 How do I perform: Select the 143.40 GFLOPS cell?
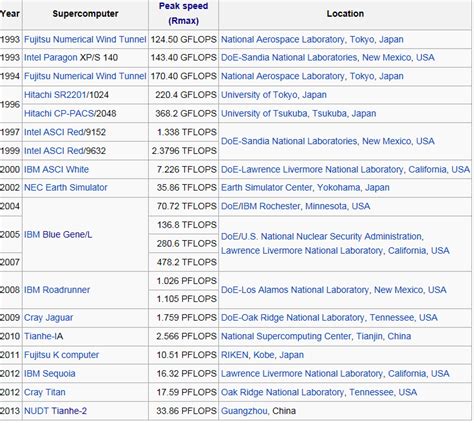coord(184,58)
